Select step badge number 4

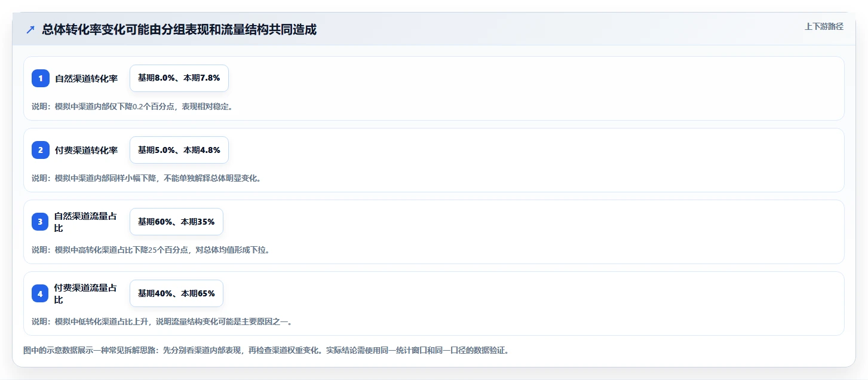point(41,293)
